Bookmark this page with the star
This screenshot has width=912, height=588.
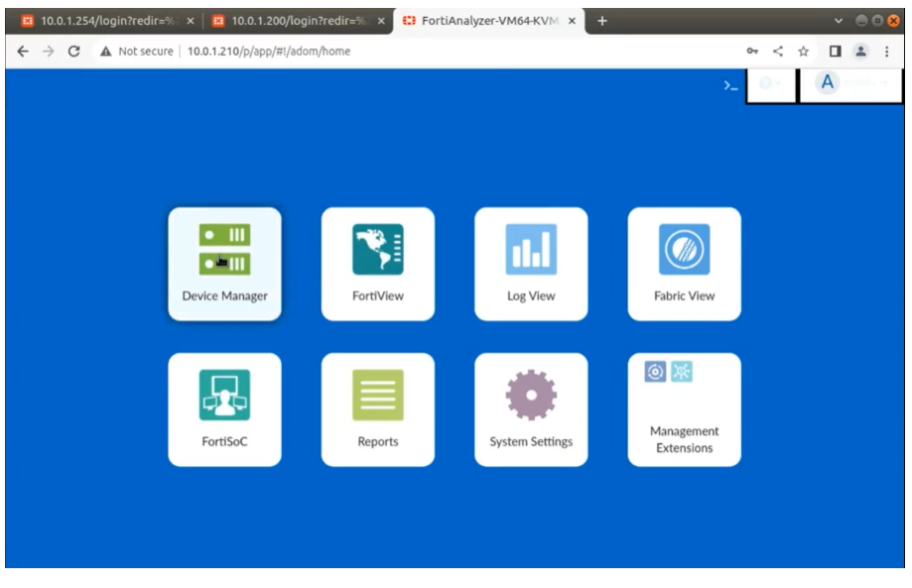point(803,52)
